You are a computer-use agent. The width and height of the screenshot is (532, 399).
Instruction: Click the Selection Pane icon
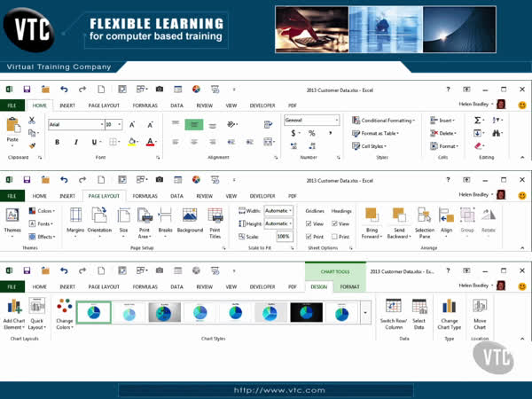pos(424,215)
